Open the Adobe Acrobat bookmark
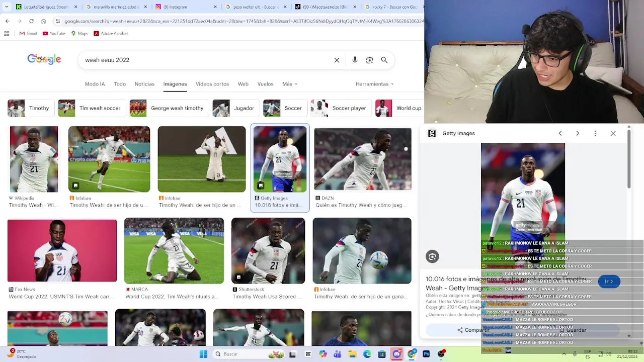 point(111,33)
